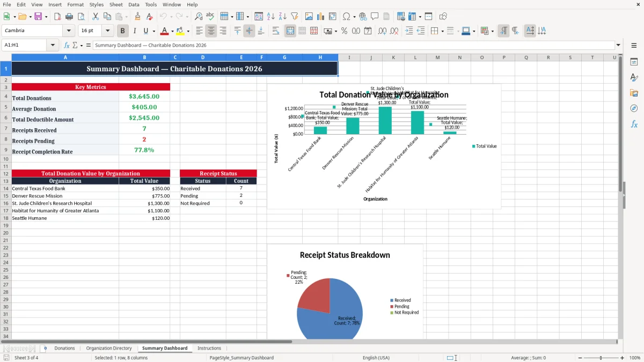Viewport: 644px width, 362px height.
Task: Select the Clone Formatting paintbrush
Action: [x=138, y=17]
